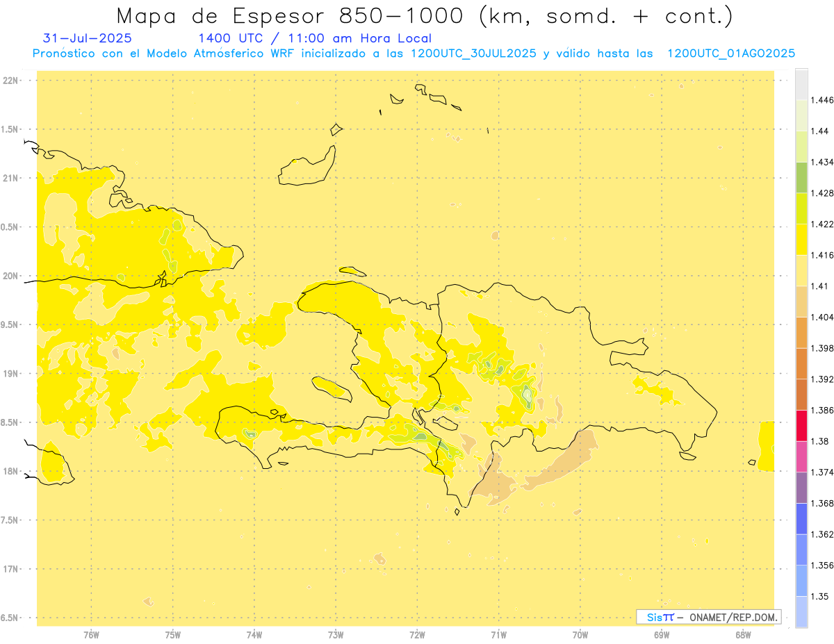Screen dimensions: 834x644
Task: Click the latitude label '21N'
Action: [x=10, y=178]
